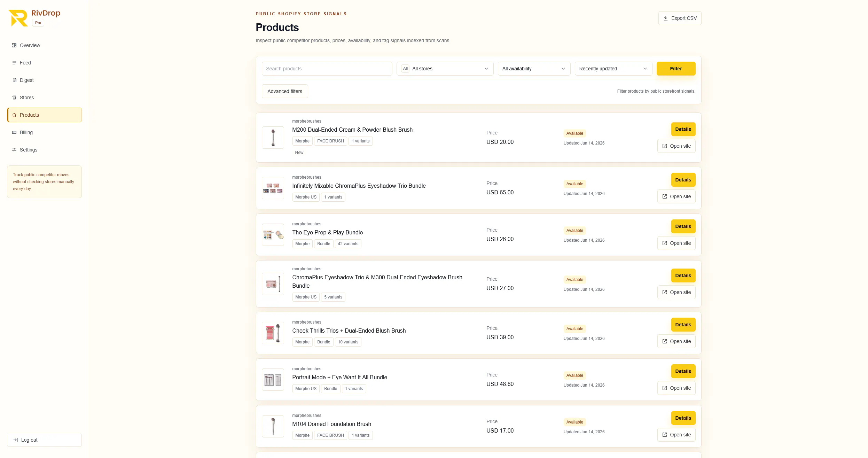Click external-link icon for ChromaPlus Eyeshadow Trio Bundle
The image size is (868, 458).
pos(665,196)
